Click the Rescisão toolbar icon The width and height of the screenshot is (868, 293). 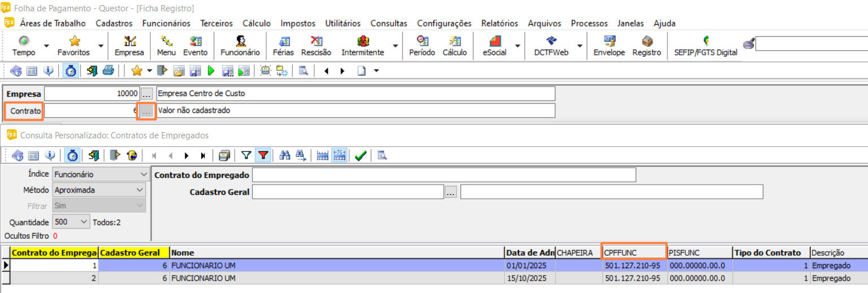pyautogui.click(x=316, y=45)
